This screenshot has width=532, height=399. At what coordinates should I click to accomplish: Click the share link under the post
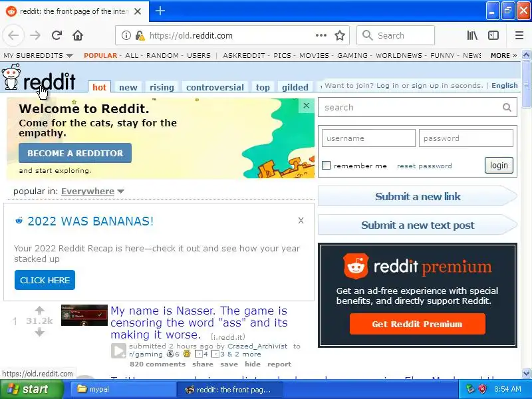tap(203, 364)
